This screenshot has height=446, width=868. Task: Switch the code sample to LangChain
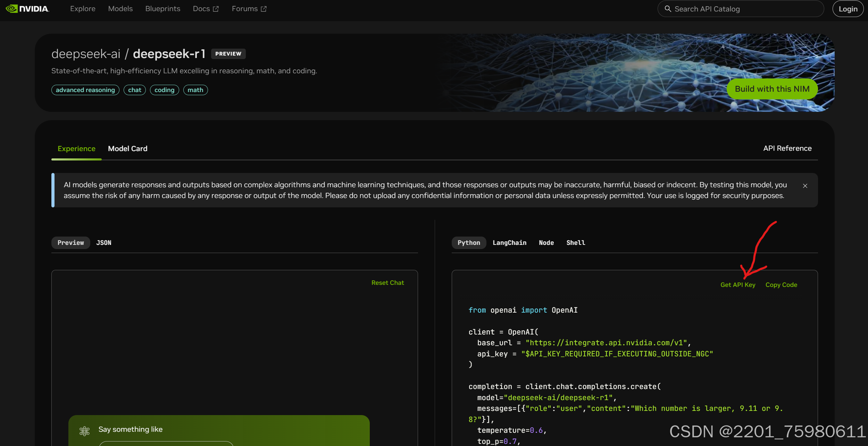(509, 243)
